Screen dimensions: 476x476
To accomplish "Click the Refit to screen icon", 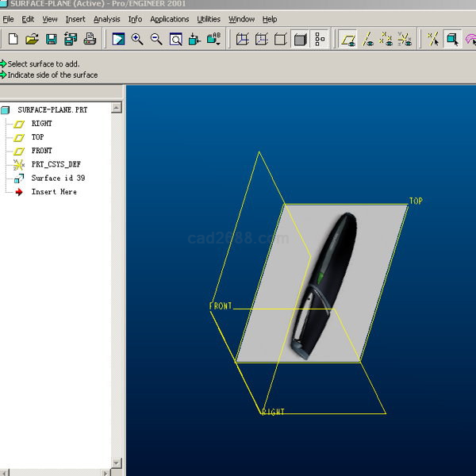I will (x=175, y=39).
